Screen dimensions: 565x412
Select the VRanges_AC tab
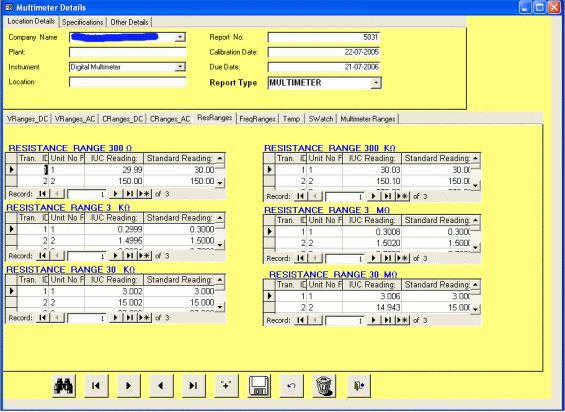75,119
